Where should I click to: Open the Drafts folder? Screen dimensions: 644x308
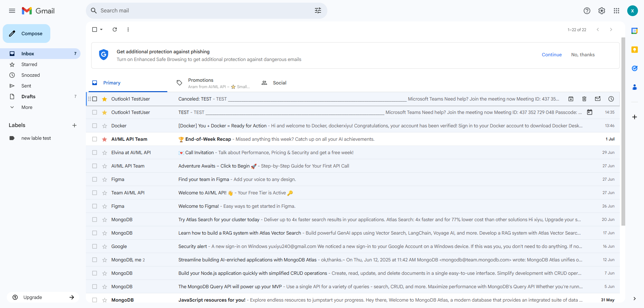coord(40,97)
